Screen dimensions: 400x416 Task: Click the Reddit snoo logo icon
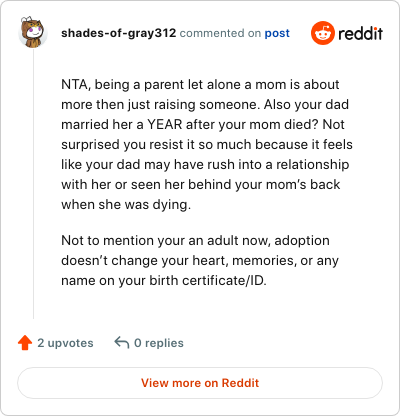(322, 33)
